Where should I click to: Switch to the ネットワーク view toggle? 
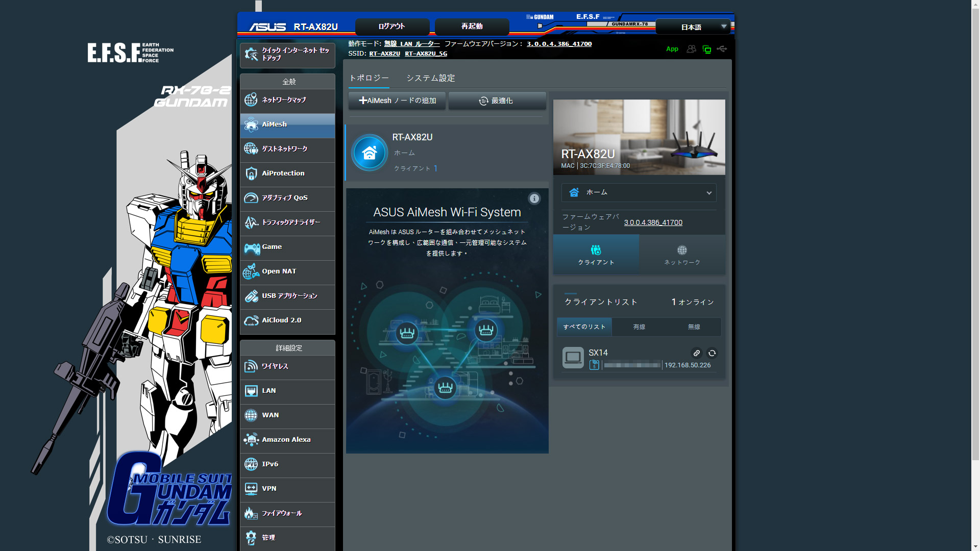682,255
